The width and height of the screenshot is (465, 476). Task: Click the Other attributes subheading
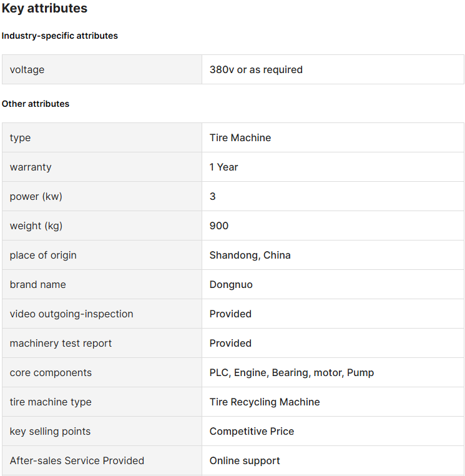[36, 104]
